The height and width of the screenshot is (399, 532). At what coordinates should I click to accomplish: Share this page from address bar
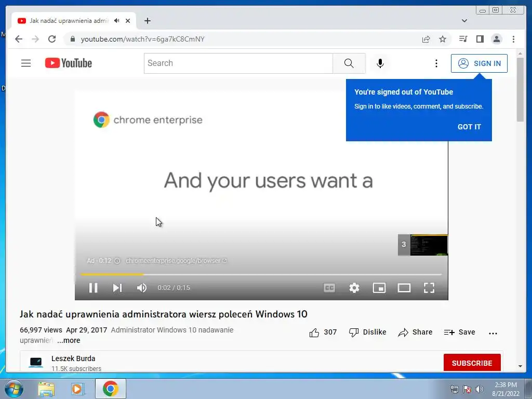point(426,39)
